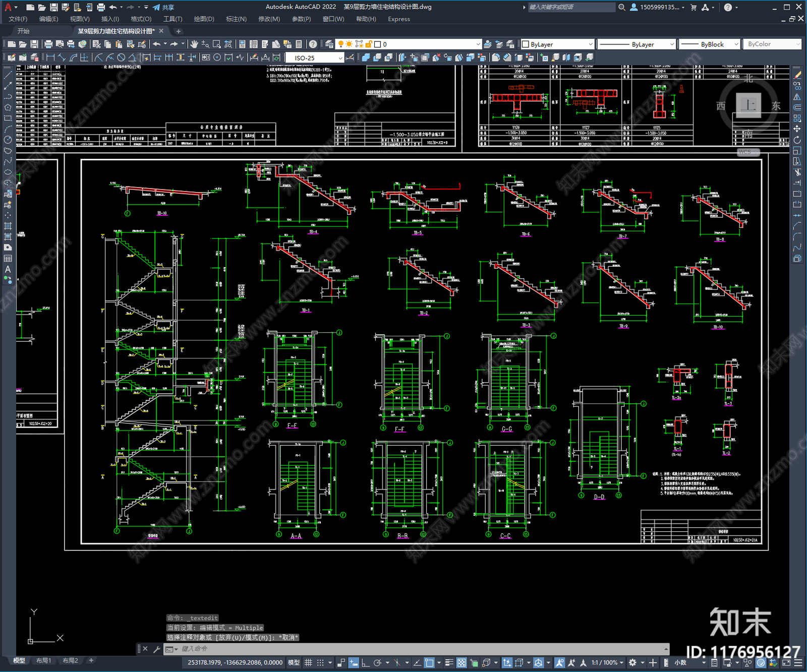Click the Zoom Window icon

pos(217,44)
